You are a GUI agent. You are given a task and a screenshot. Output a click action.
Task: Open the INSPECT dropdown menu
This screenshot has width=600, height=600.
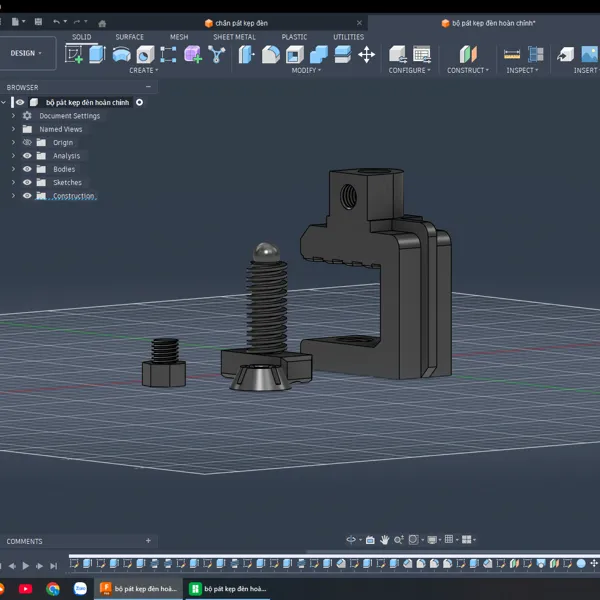coord(522,70)
